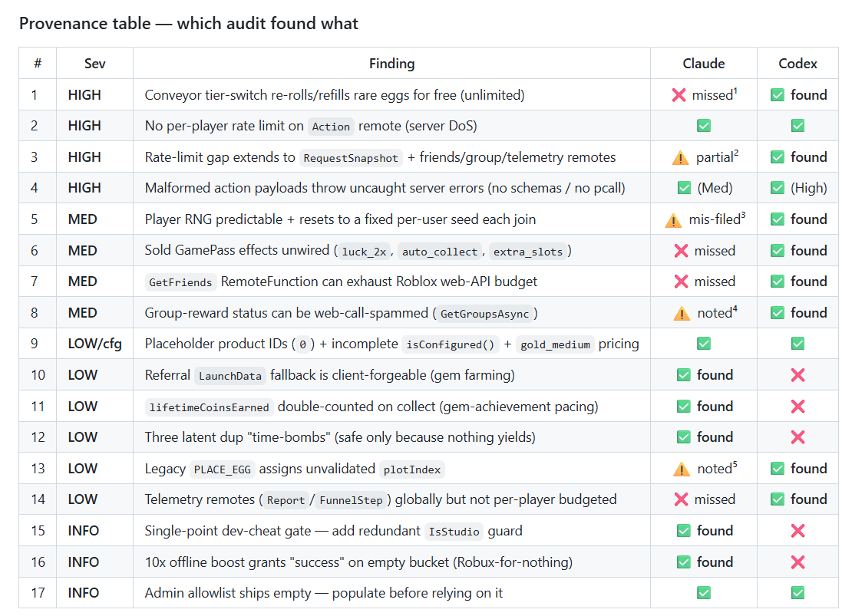Click the 'luck_2x' code label
The image size is (842, 616).
click(364, 252)
